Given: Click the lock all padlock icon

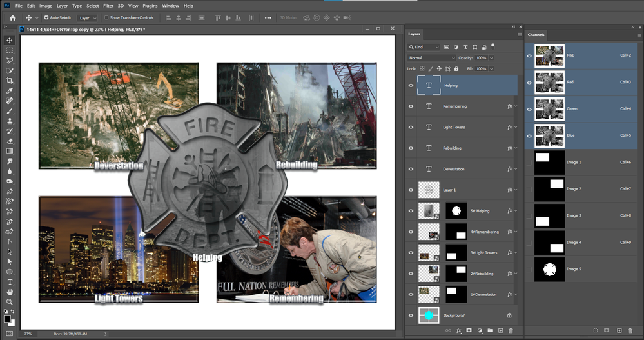Looking at the screenshot, I should [456, 68].
